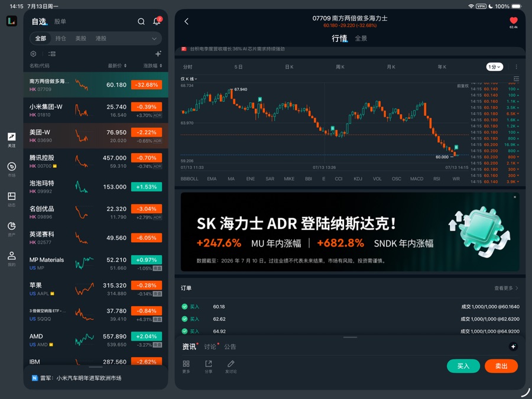This screenshot has width=532, height=399.
Task: Tap the red news icon in 台积电 ticker
Action: (184, 49)
